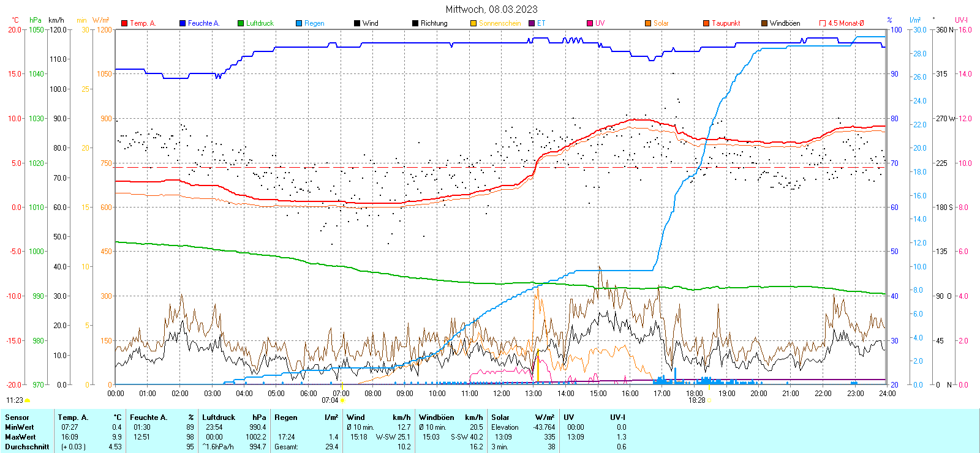Select the green Luftdruck legend marker
980x453 pixels.
(x=241, y=23)
